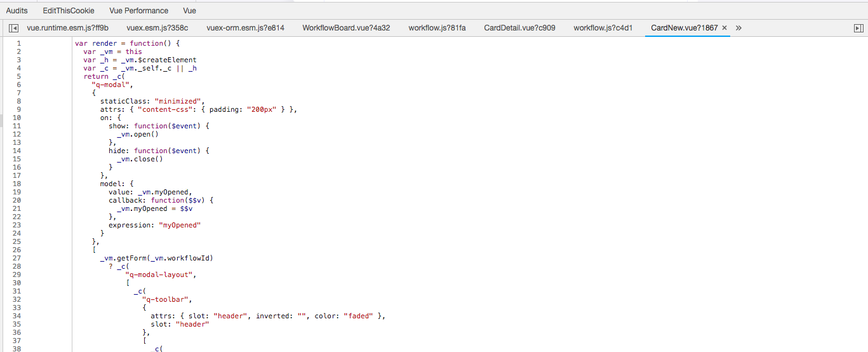The width and height of the screenshot is (868, 352).
Task: Click the '_vm.open()' call
Action: click(x=137, y=134)
